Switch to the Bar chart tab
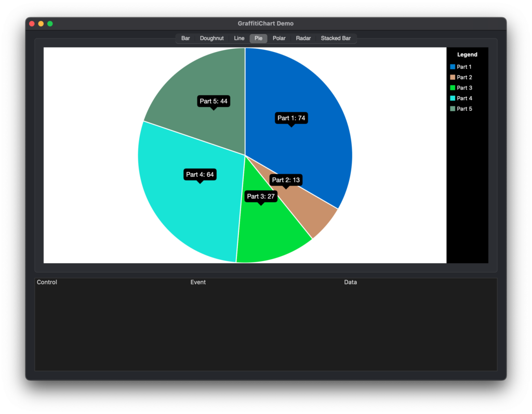 185,38
